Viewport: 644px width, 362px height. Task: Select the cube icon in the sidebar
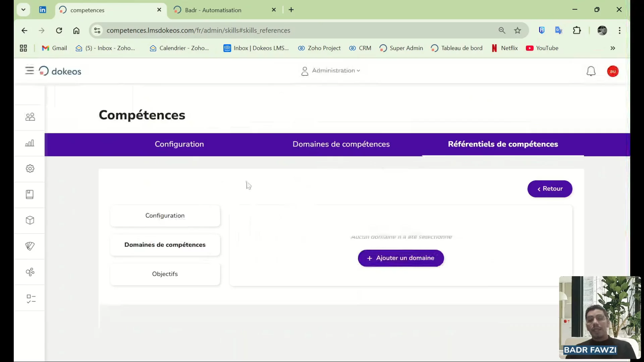(x=30, y=220)
